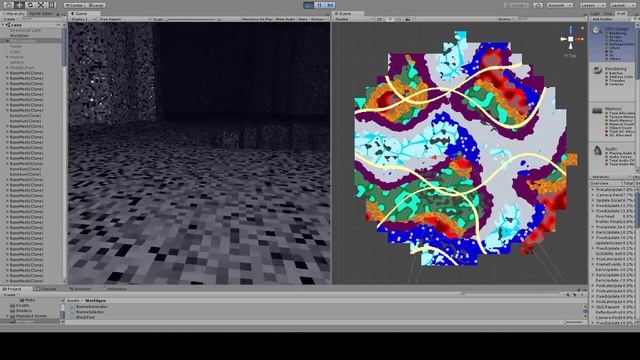Adjust the Game view Scale slider
This screenshot has width=640, height=360.
click(x=192, y=19)
